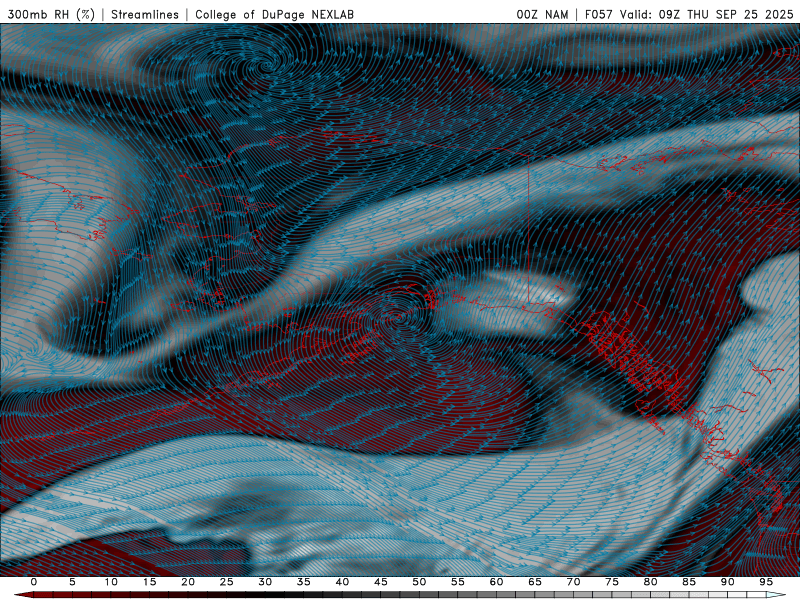Click the "25" color bar label
The image size is (800, 600).
click(x=227, y=582)
